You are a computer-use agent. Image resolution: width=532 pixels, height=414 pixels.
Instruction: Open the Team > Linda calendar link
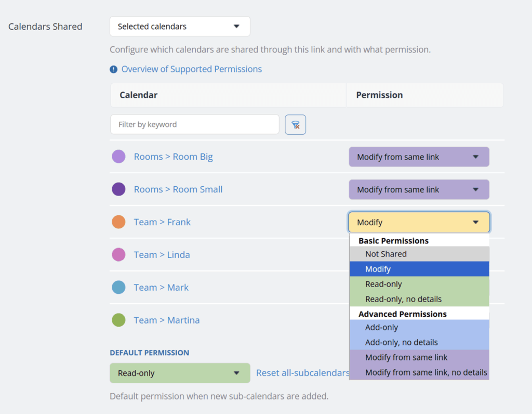[161, 255]
